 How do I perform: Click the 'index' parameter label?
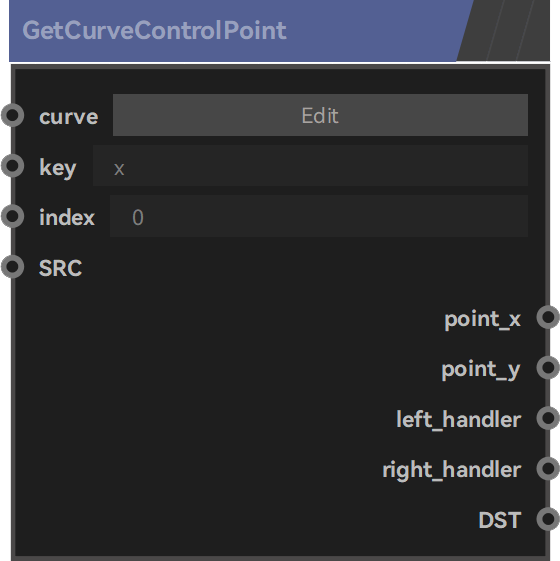coord(67,217)
